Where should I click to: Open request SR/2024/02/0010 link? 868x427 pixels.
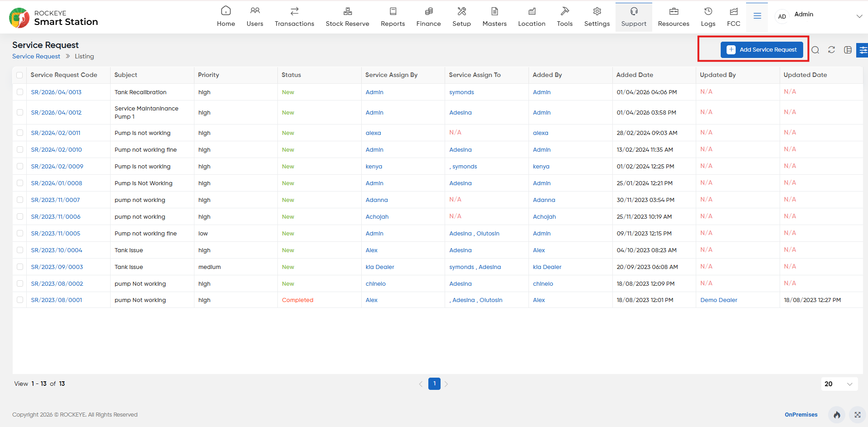(x=56, y=150)
